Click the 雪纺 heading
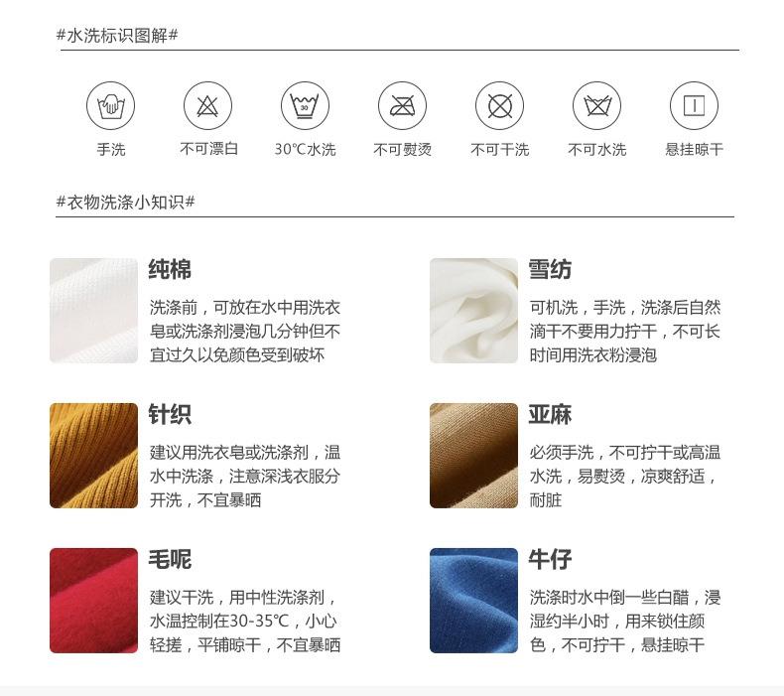 (550, 269)
